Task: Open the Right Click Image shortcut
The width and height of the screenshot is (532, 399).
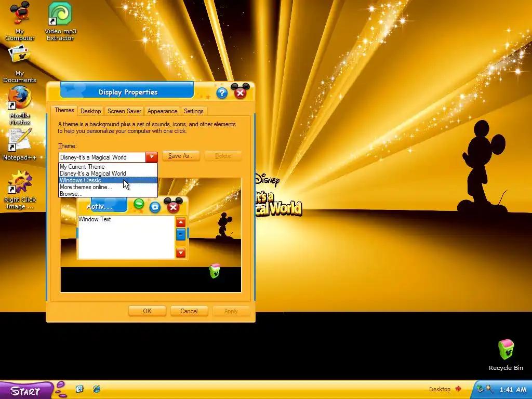Action: (x=20, y=190)
